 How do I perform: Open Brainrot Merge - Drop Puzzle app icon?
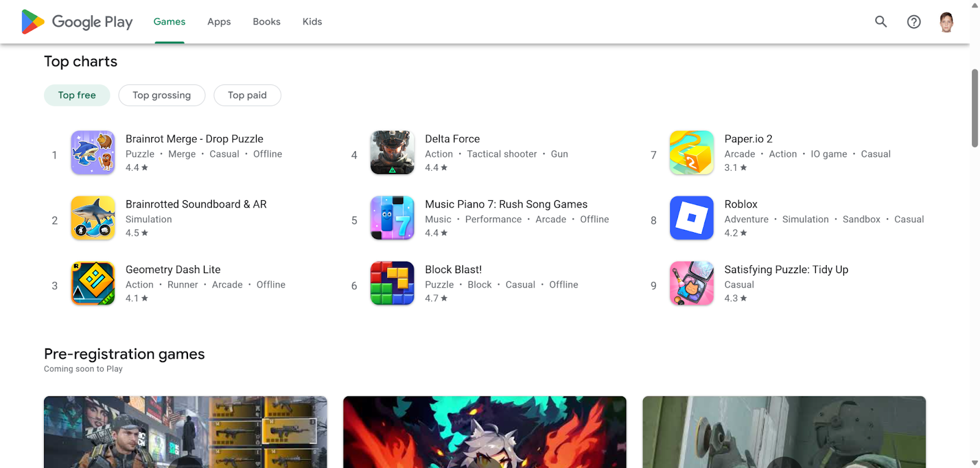pyautogui.click(x=93, y=153)
